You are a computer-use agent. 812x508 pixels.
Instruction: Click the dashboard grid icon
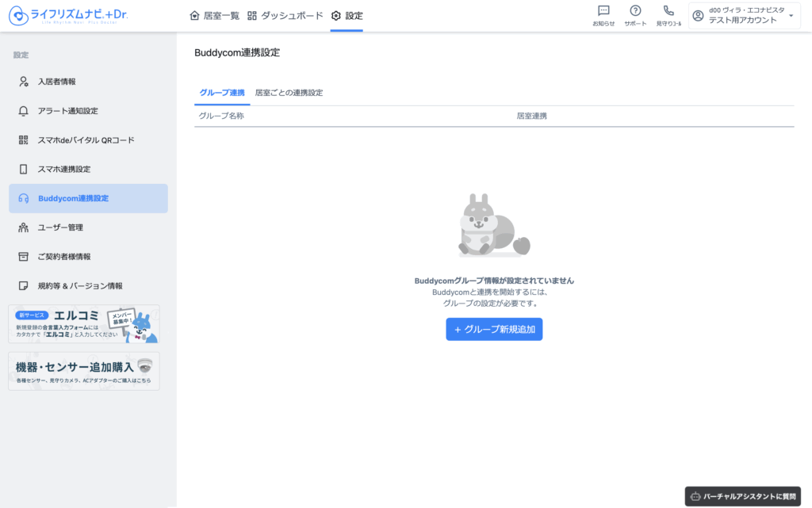[252, 16]
